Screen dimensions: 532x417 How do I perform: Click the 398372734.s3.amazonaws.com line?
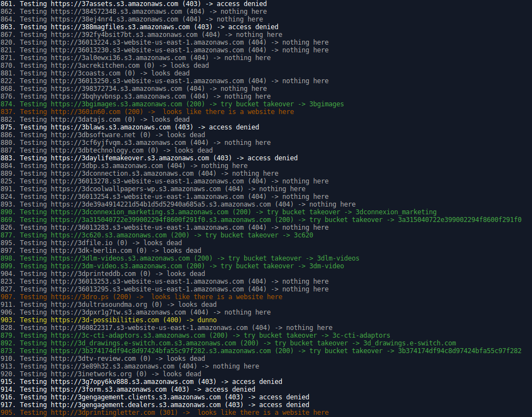[133, 89]
